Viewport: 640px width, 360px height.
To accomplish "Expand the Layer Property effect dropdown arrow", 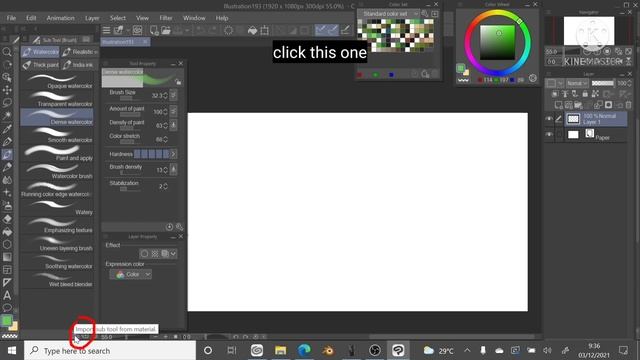I will click(173, 253).
